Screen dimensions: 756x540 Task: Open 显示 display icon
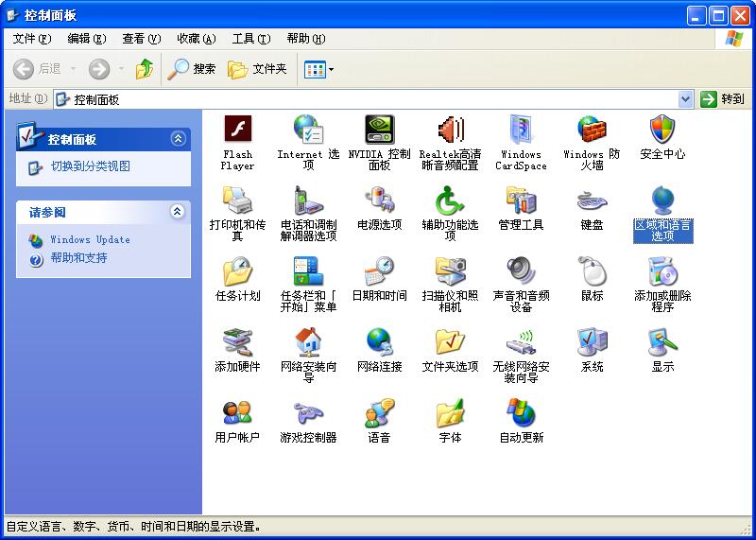point(662,341)
